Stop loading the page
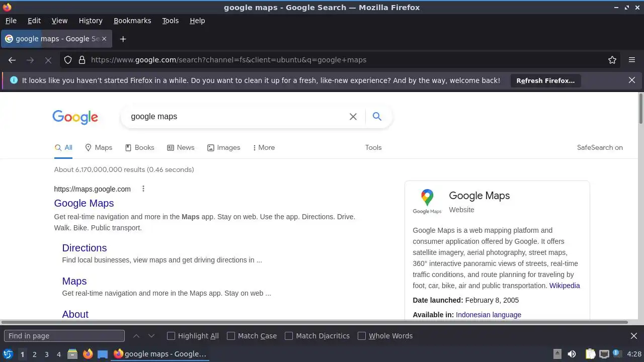644x362 pixels. [48, 60]
